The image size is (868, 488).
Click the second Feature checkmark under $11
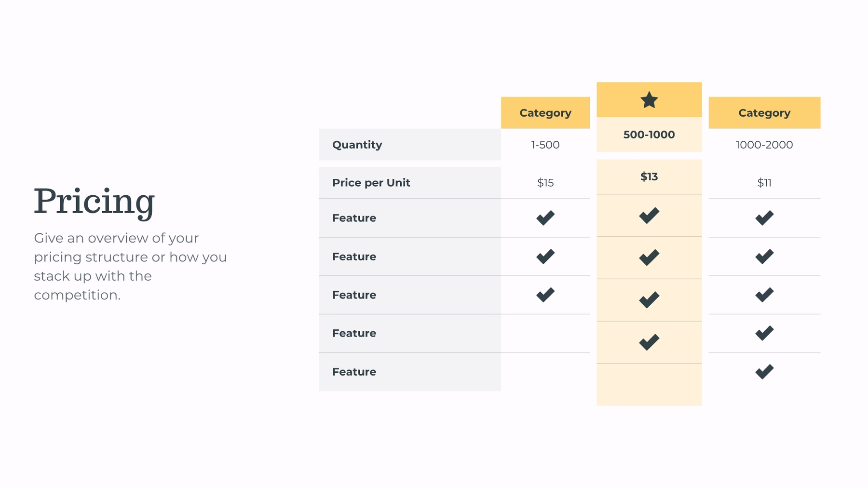pos(764,256)
